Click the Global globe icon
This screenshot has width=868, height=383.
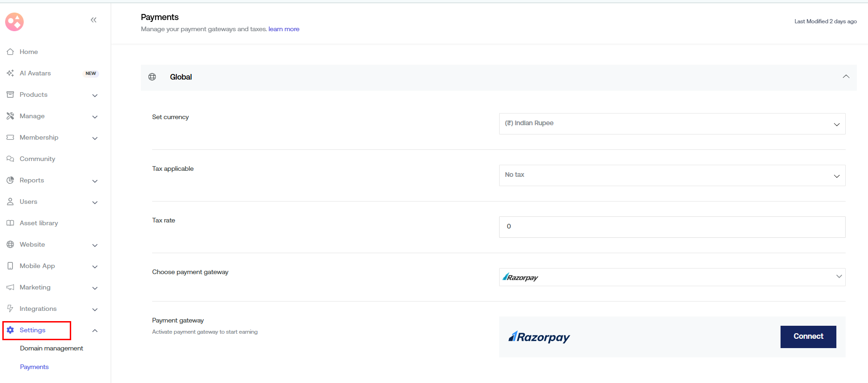click(x=152, y=77)
